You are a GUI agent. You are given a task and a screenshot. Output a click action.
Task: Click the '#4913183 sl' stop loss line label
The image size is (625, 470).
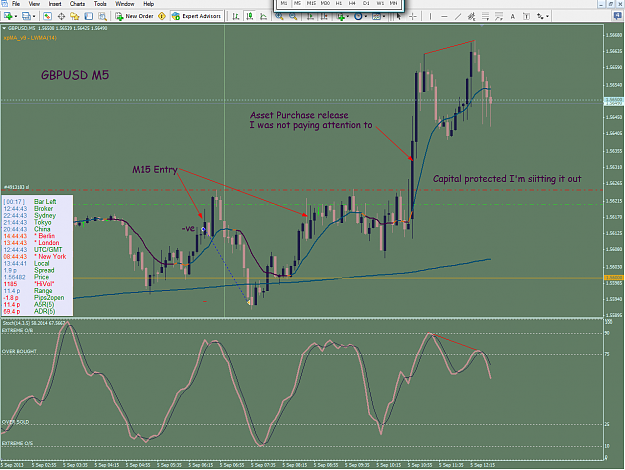pos(16,187)
